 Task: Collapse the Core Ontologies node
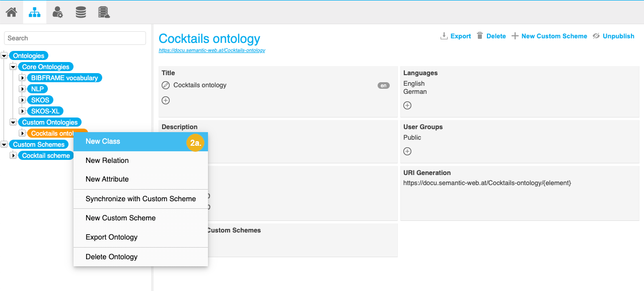coord(14,67)
